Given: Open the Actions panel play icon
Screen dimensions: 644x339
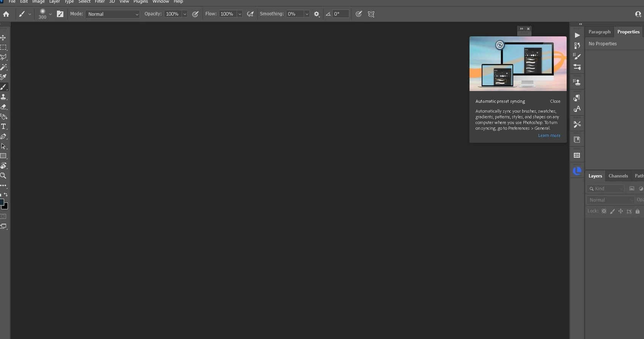Looking at the screenshot, I should point(577,35).
